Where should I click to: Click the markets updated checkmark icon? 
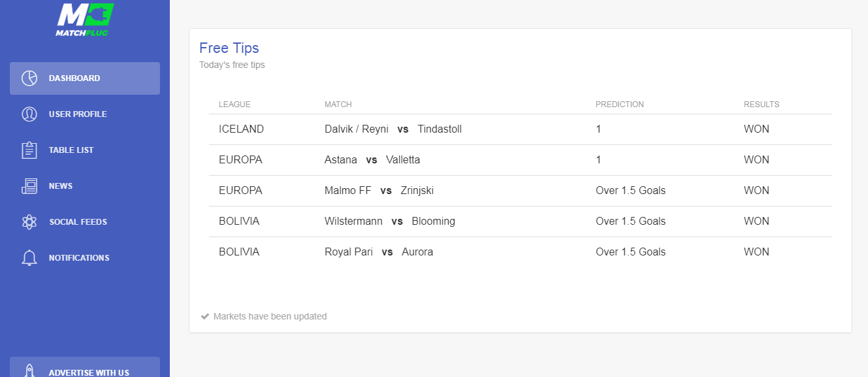pos(205,316)
